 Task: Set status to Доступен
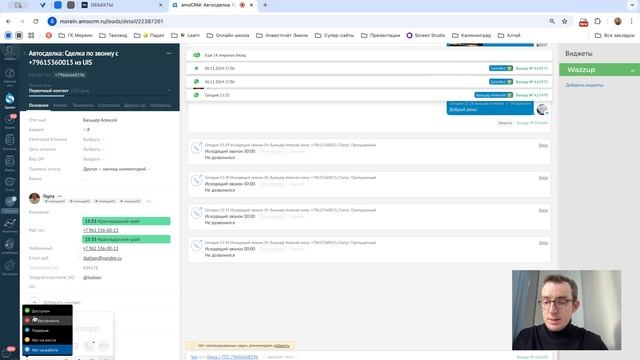point(47,311)
